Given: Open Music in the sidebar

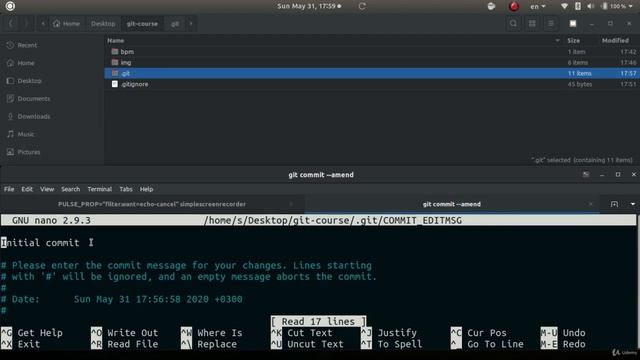Looking at the screenshot, I should point(25,134).
